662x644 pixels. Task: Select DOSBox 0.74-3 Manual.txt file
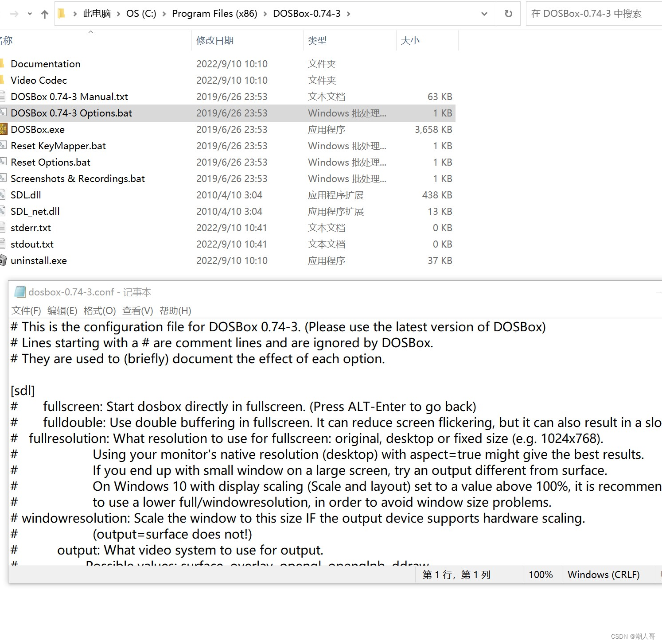pyautogui.click(x=69, y=97)
